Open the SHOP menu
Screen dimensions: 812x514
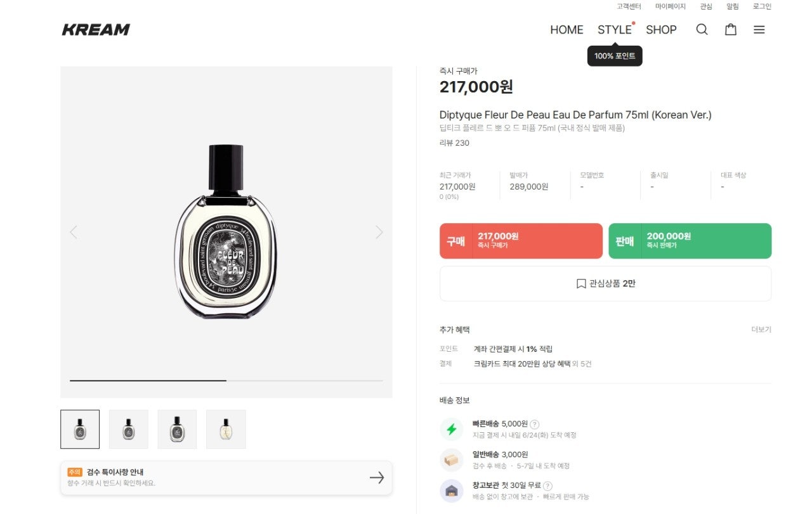coord(661,29)
